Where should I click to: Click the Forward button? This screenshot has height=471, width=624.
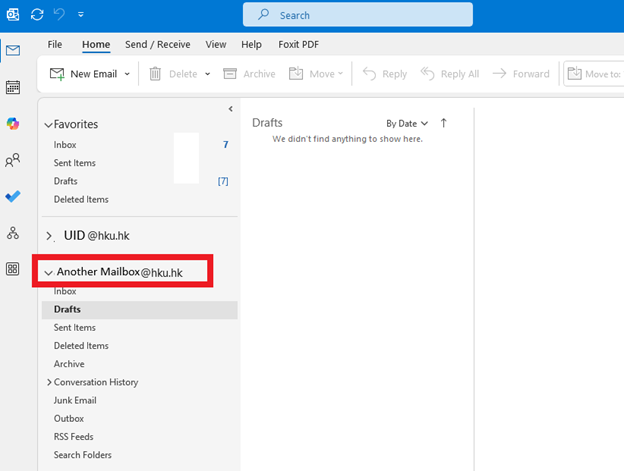click(x=521, y=74)
